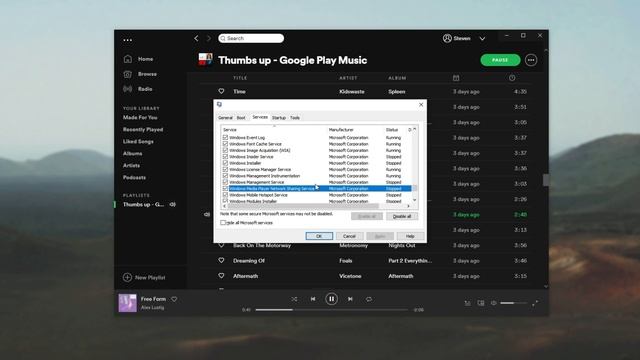Switch to the Startup tab
The image size is (640, 360).
279,118
